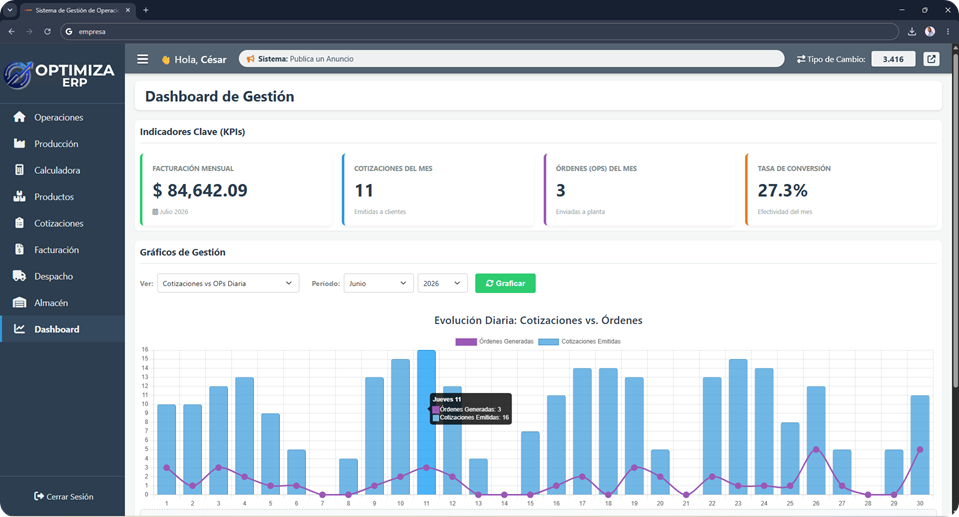This screenshot has width=959, height=517.
Task: Open the browser downloads icon
Action: point(912,31)
